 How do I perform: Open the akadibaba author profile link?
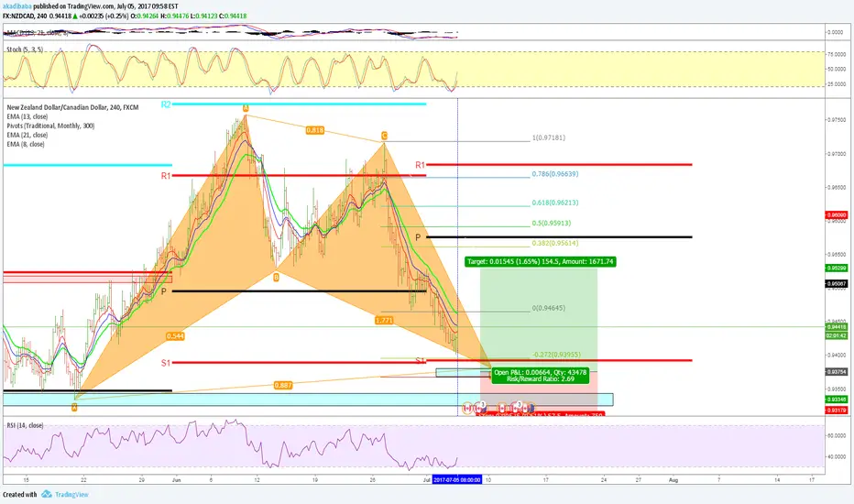16,6
